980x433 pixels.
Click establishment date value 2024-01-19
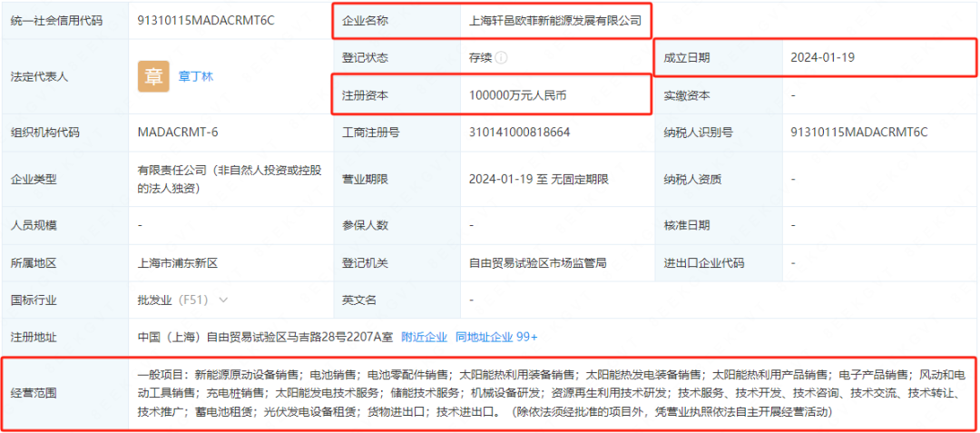point(822,57)
